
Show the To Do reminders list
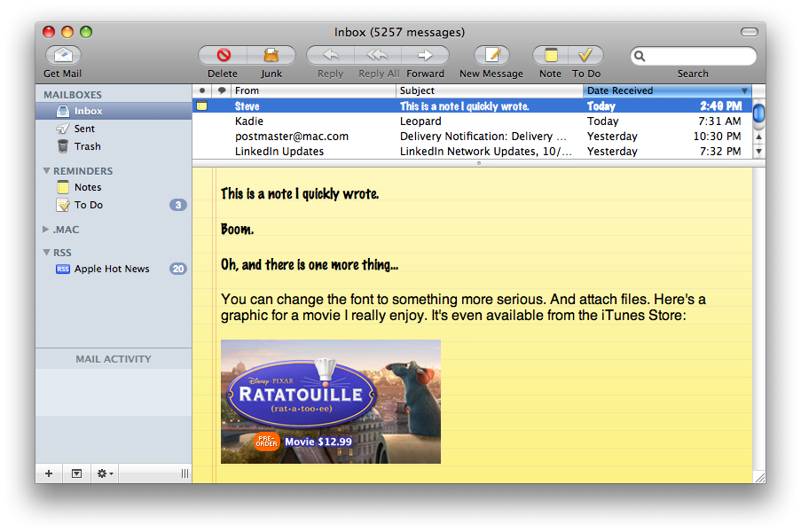tap(114, 205)
